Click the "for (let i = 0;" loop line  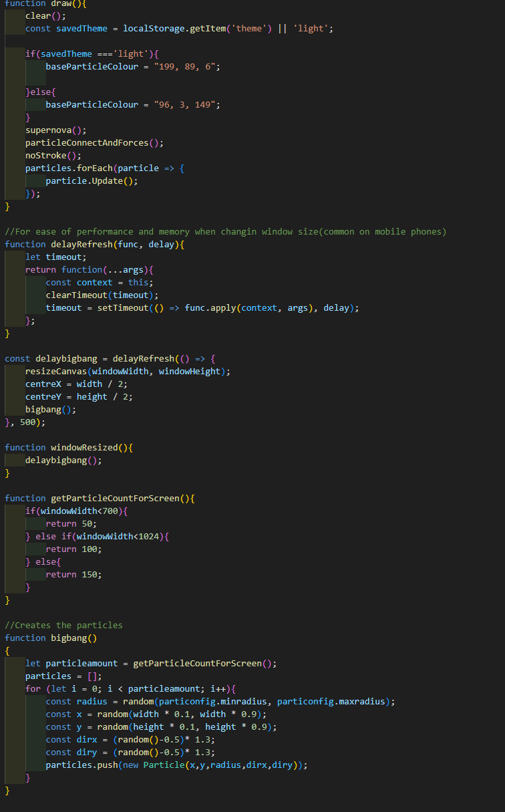click(130, 689)
